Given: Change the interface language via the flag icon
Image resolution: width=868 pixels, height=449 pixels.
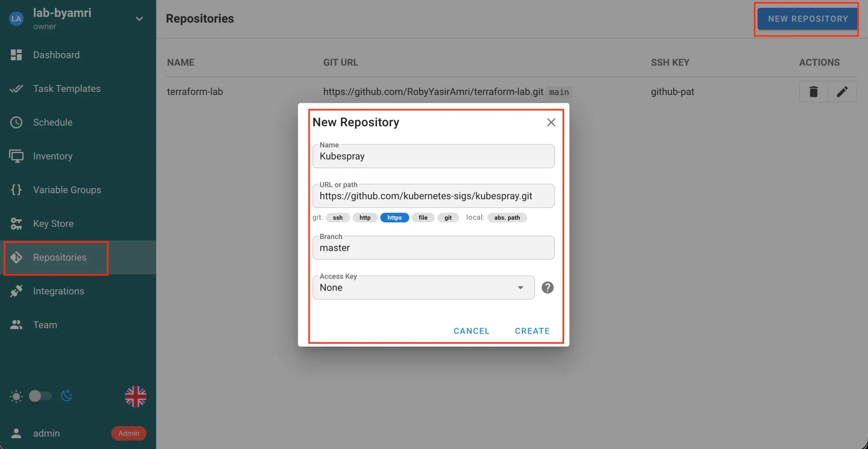Looking at the screenshot, I should click(135, 396).
